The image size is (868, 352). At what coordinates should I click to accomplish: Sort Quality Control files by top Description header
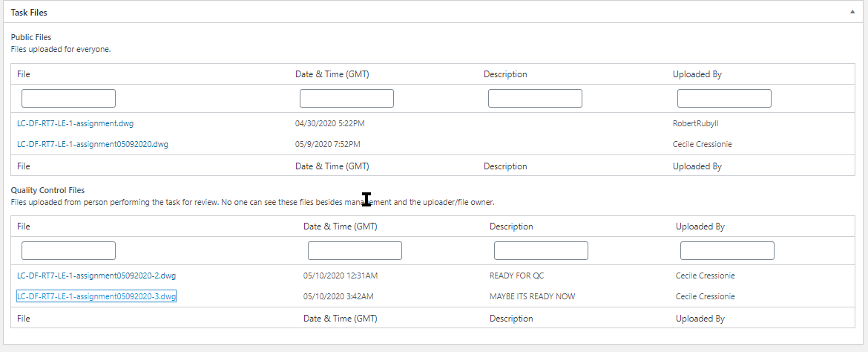(x=511, y=226)
